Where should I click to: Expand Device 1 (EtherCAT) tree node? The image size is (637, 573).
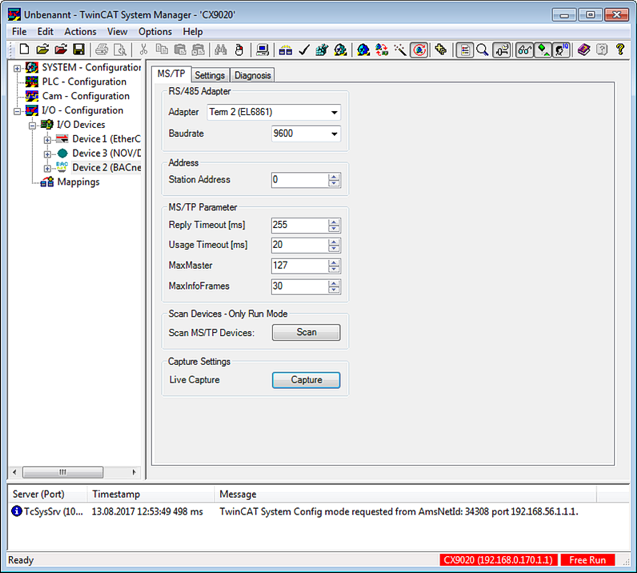pos(47,140)
